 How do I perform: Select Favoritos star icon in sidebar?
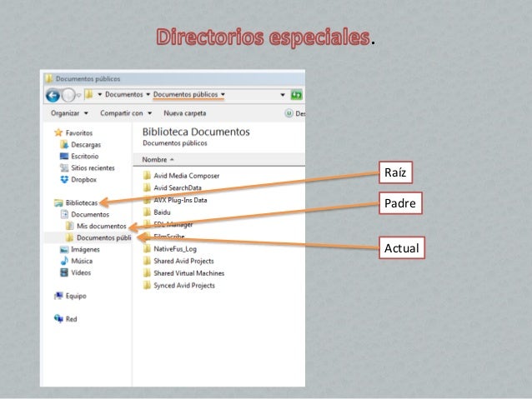[58, 132]
